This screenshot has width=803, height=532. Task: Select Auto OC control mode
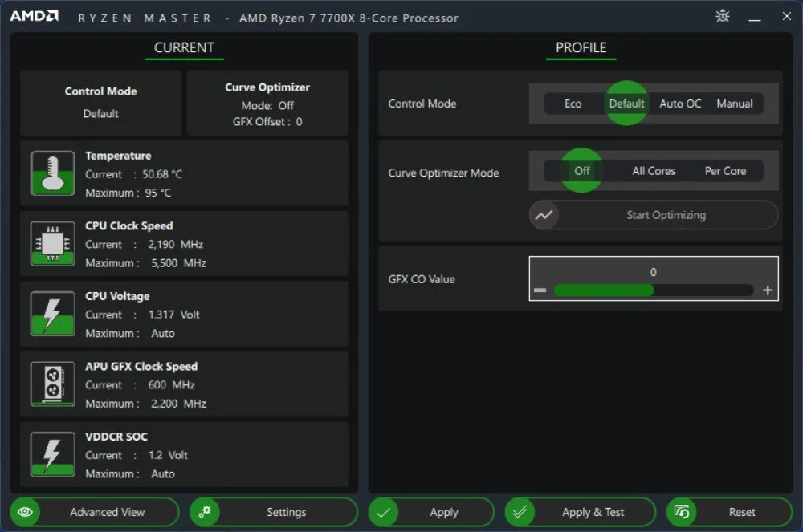(x=680, y=104)
